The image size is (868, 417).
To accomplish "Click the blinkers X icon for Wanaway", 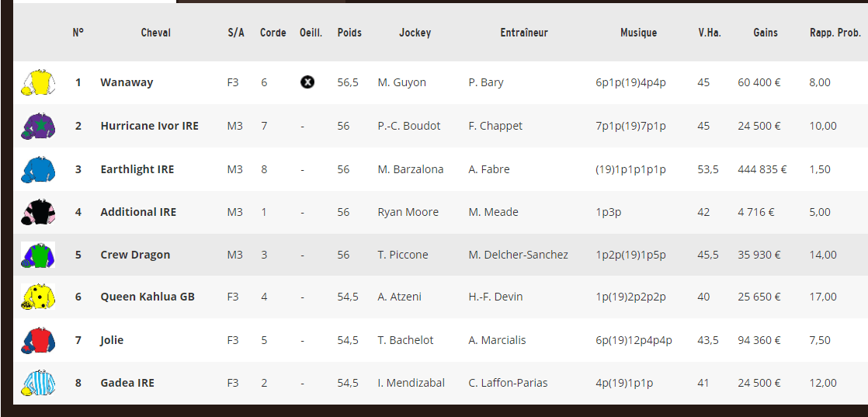I will tap(307, 82).
